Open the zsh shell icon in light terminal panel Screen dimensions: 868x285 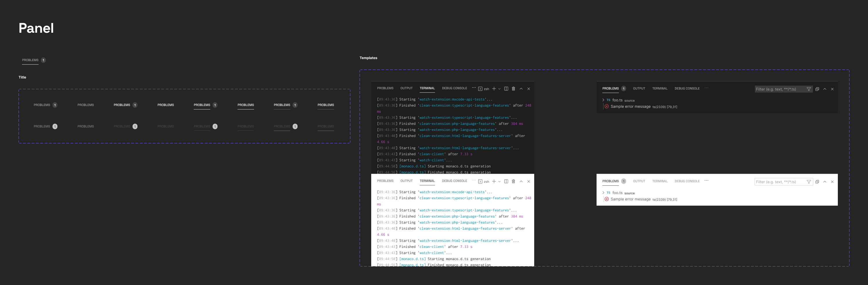pos(480,181)
